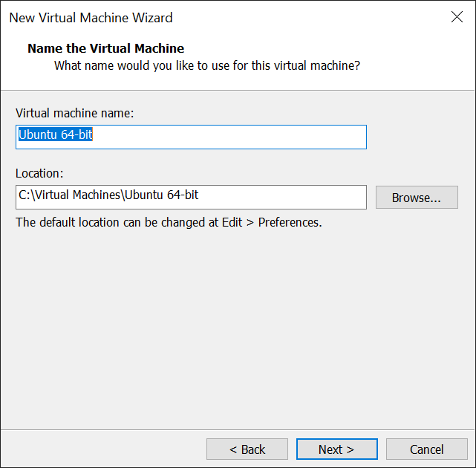Click the word "Preferences" in the hint
Screen dimensions: 476x468
(x=290, y=222)
